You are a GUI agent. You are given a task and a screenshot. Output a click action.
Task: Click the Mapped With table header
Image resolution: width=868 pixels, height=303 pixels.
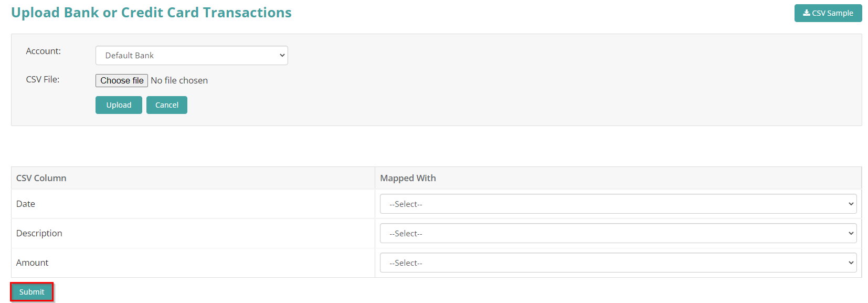coord(408,178)
